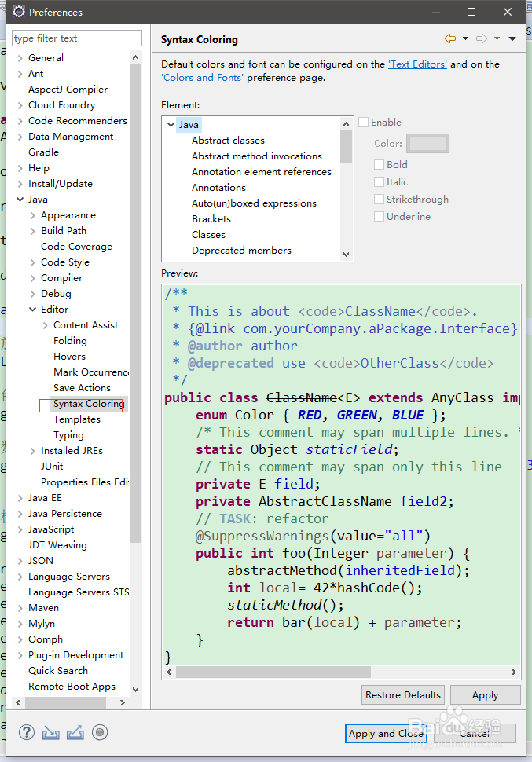Viewport: 532px width, 762px height.
Task: Click the Apply and Close button
Action: pyautogui.click(x=386, y=734)
